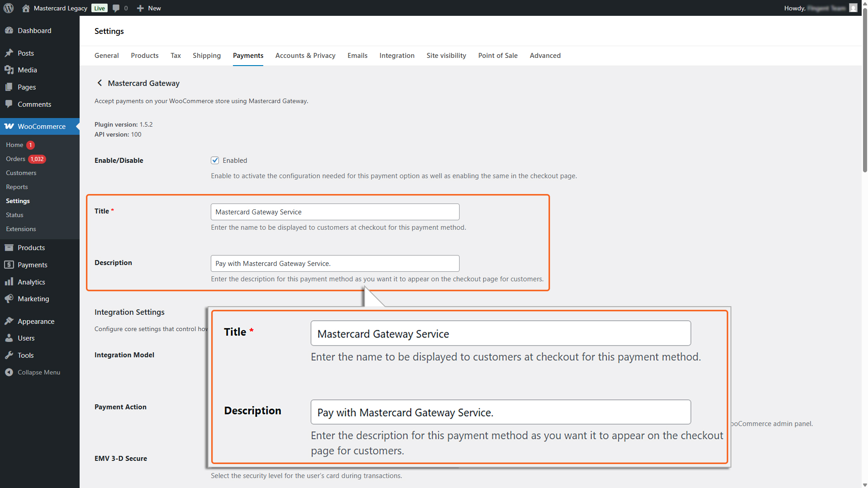The height and width of the screenshot is (488, 868).
Task: Click the Analytics bar chart icon
Action: click(x=9, y=282)
